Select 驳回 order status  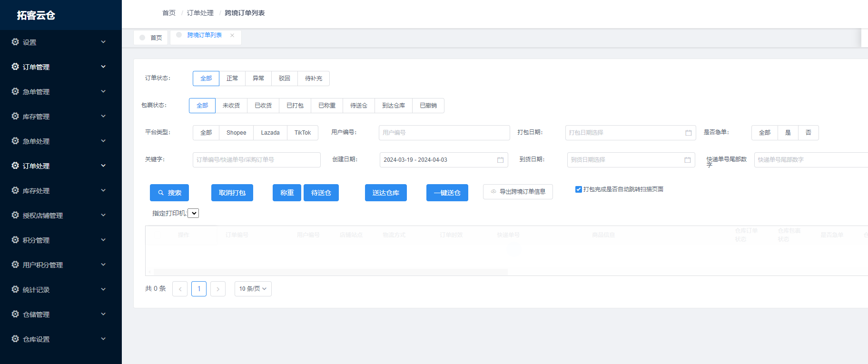(x=285, y=79)
